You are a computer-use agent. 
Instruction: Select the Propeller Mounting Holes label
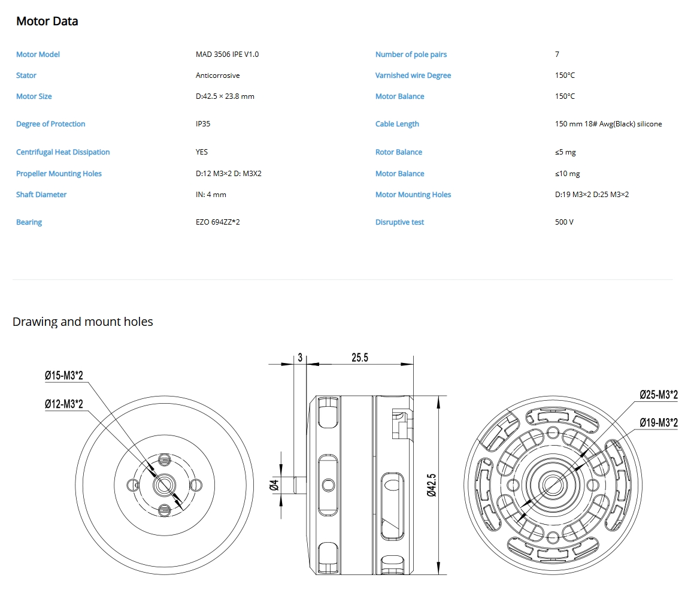[59, 174]
